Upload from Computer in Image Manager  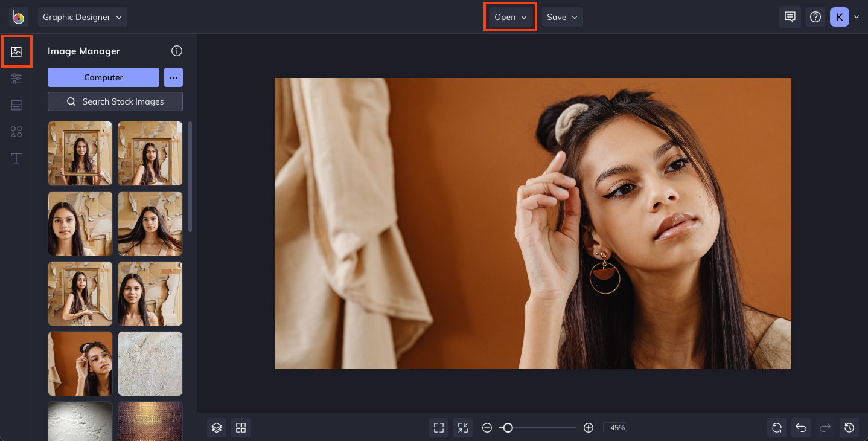[x=103, y=77]
